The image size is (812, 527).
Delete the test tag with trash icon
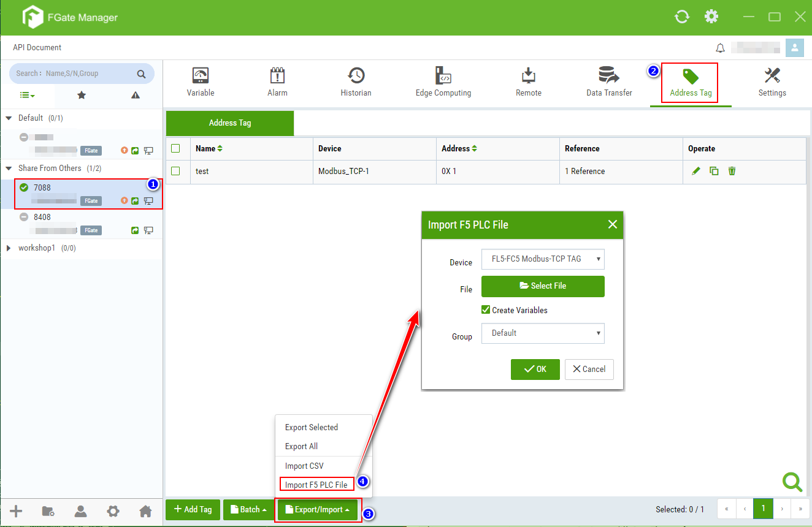click(x=732, y=171)
